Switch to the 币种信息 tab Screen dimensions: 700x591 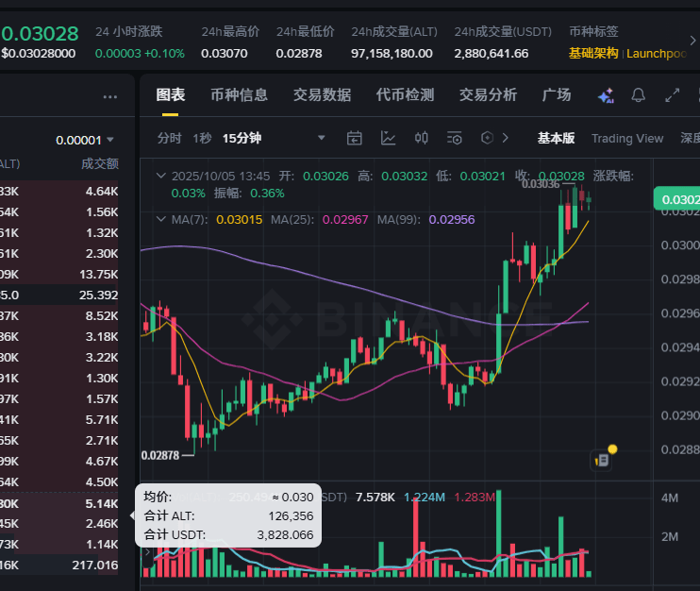[239, 94]
